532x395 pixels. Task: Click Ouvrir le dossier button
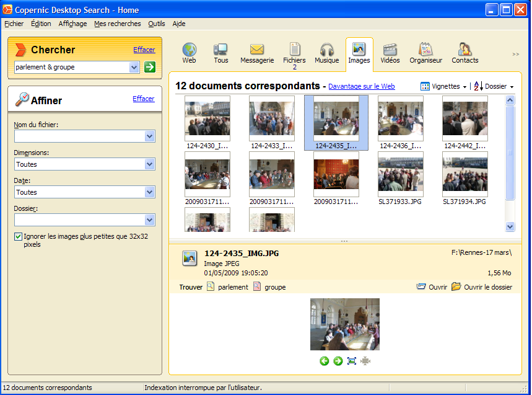pos(482,287)
